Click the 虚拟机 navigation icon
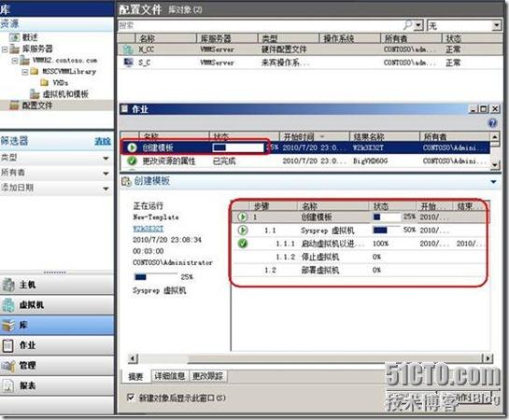This screenshot has height=420, width=509. (8, 305)
